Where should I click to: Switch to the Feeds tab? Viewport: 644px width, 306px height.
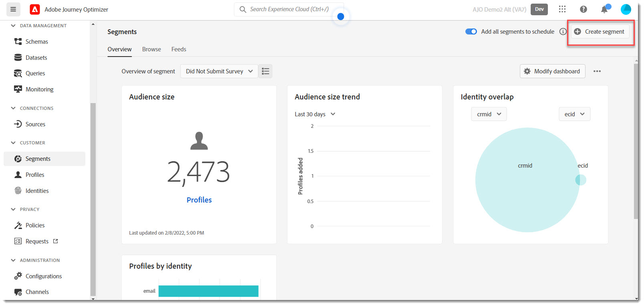coord(179,49)
